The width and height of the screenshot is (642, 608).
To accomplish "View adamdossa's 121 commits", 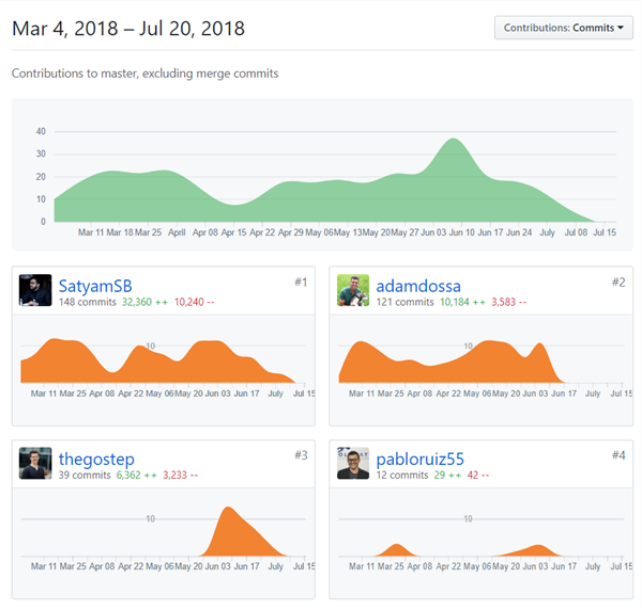I will point(405,302).
